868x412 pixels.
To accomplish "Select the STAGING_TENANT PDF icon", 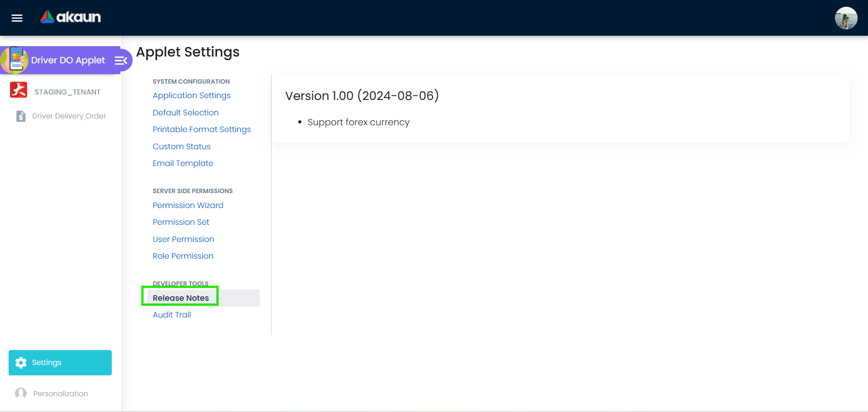I will pos(19,90).
